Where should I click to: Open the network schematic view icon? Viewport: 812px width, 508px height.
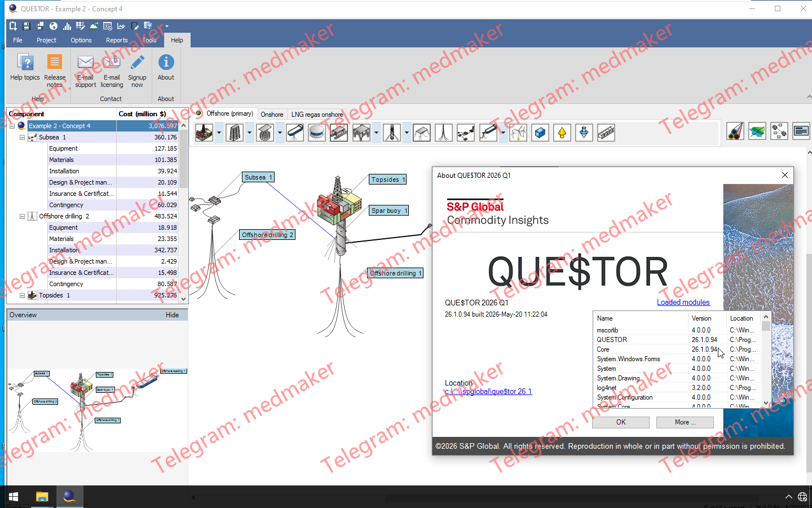click(x=779, y=131)
